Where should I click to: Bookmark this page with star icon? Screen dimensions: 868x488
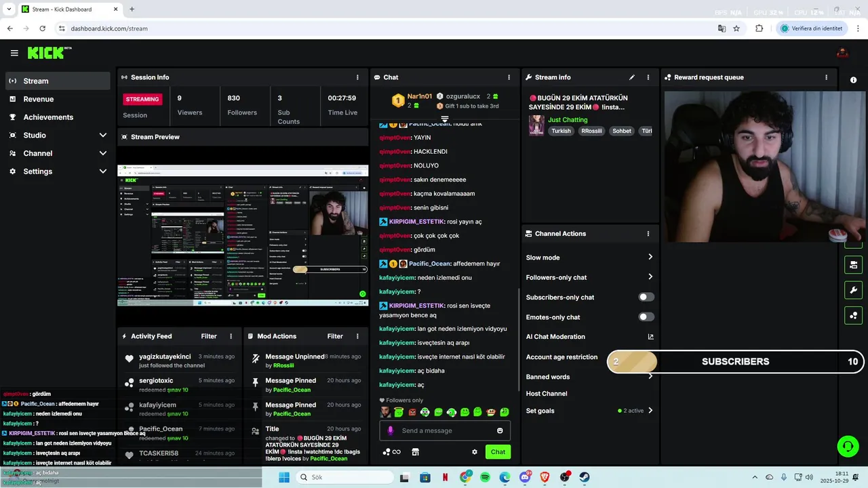736,28
